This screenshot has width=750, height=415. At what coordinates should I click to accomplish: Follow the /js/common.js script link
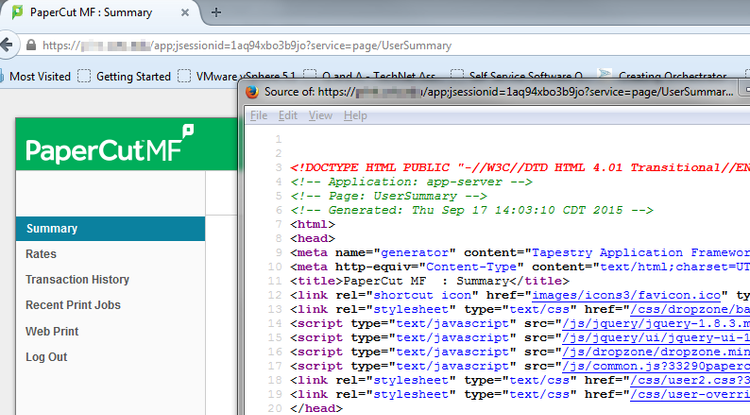(656, 366)
